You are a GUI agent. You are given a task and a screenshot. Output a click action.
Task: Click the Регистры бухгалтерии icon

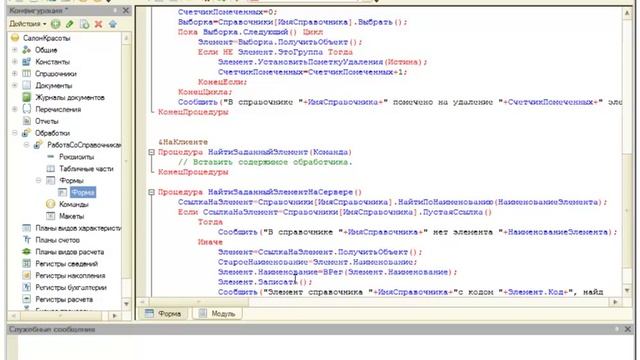coord(27,287)
